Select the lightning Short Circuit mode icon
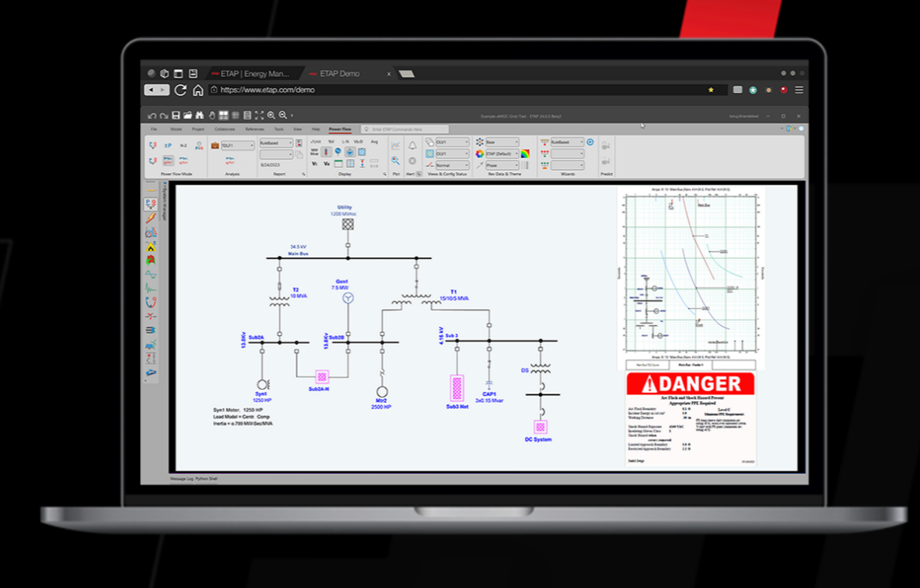This screenshot has height=588, width=920. pyautogui.click(x=151, y=218)
